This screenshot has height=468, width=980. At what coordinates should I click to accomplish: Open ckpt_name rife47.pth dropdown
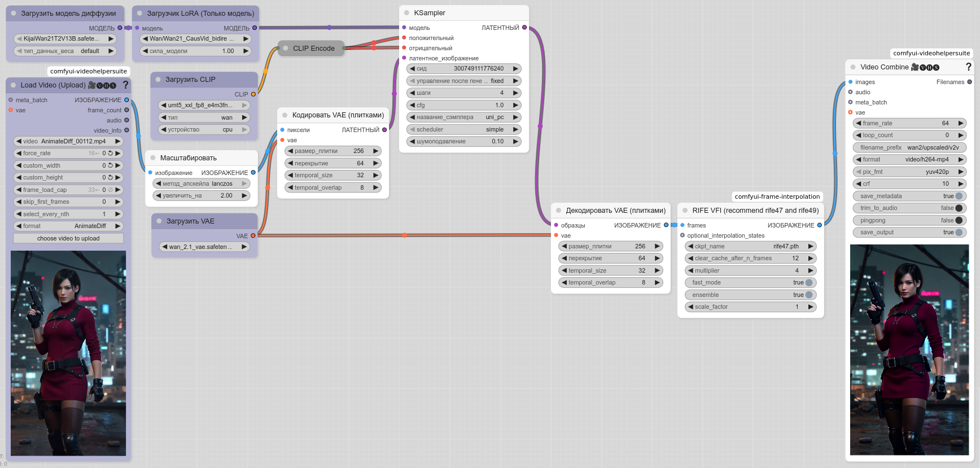(x=751, y=247)
